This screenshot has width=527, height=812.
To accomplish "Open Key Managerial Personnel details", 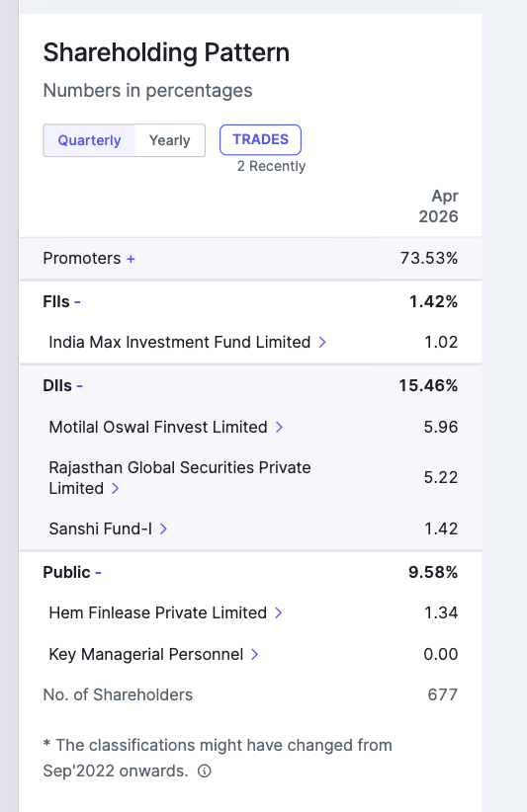I will click(146, 655).
